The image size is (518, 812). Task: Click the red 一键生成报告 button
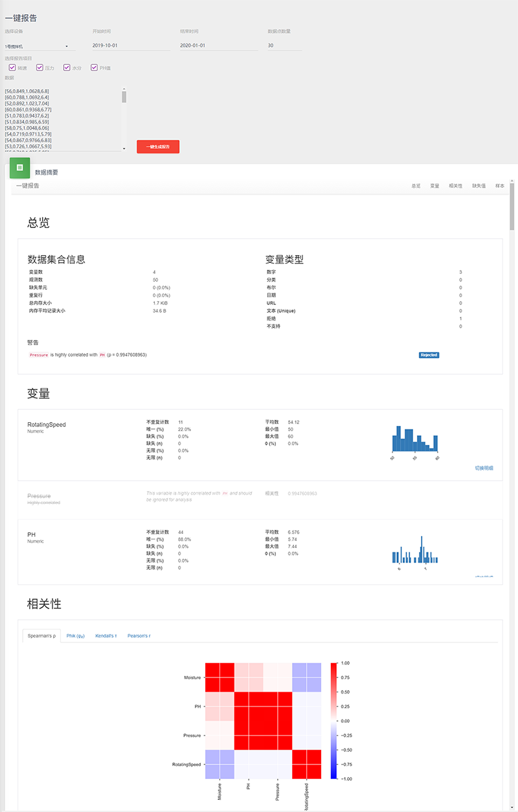[158, 147]
